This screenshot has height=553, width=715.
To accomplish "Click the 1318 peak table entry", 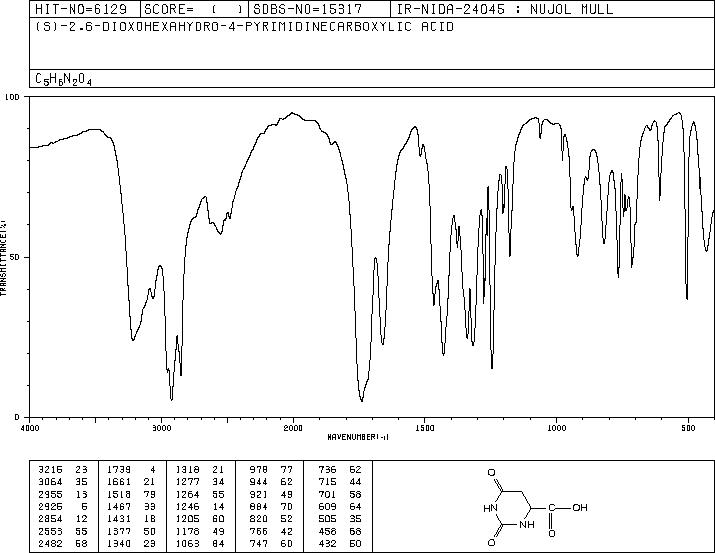I will [x=188, y=469].
